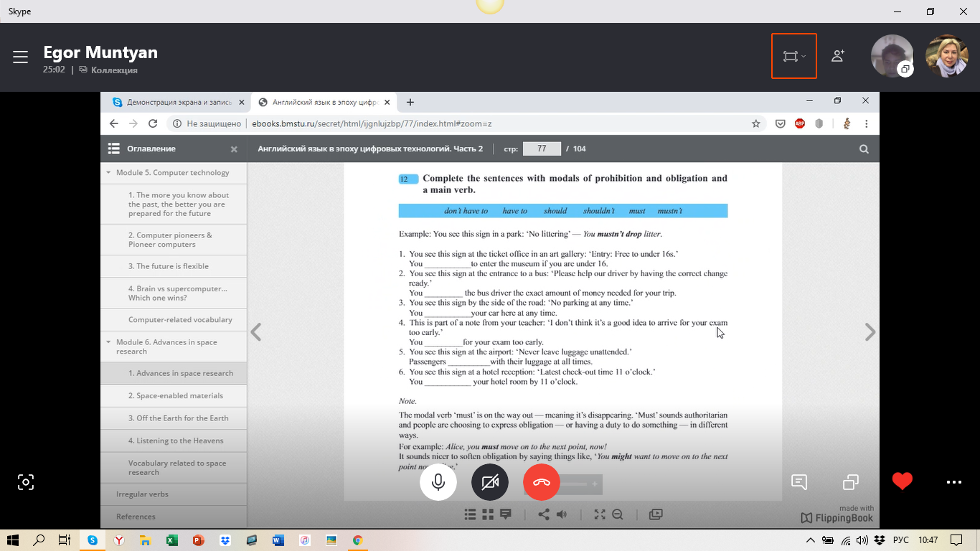Open the Skype hamburger menu
Viewport: 980px width, 551px height.
tap(20, 57)
